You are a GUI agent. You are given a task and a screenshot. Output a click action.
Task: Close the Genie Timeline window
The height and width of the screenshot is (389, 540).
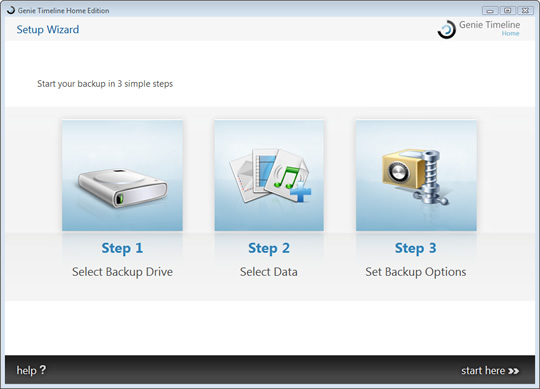(x=525, y=11)
